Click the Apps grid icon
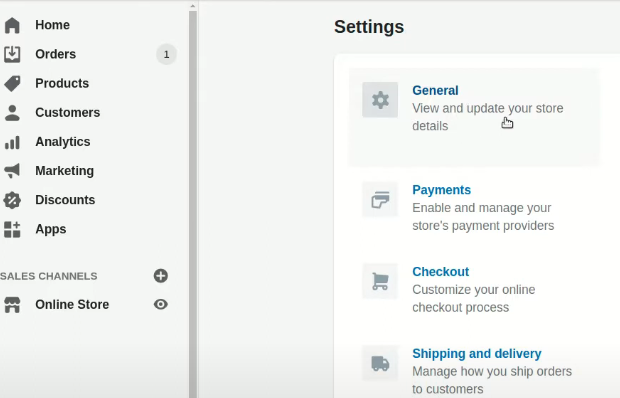This screenshot has height=398, width=620. coord(12,229)
